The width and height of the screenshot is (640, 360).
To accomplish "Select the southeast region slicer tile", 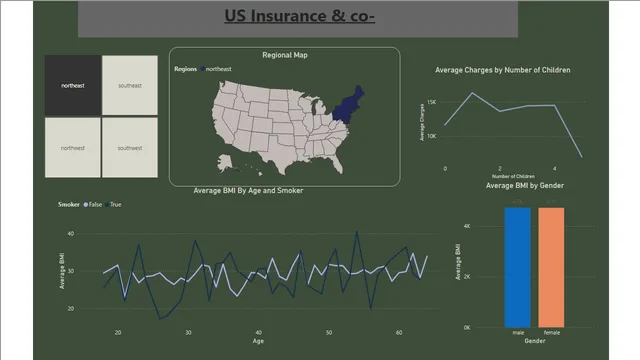I will click(x=130, y=85).
